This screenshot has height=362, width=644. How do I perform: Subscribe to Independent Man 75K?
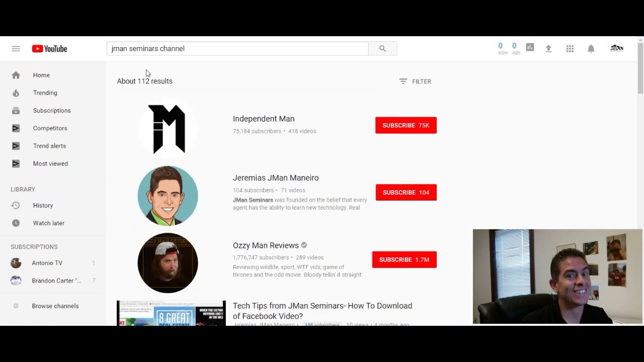(406, 125)
